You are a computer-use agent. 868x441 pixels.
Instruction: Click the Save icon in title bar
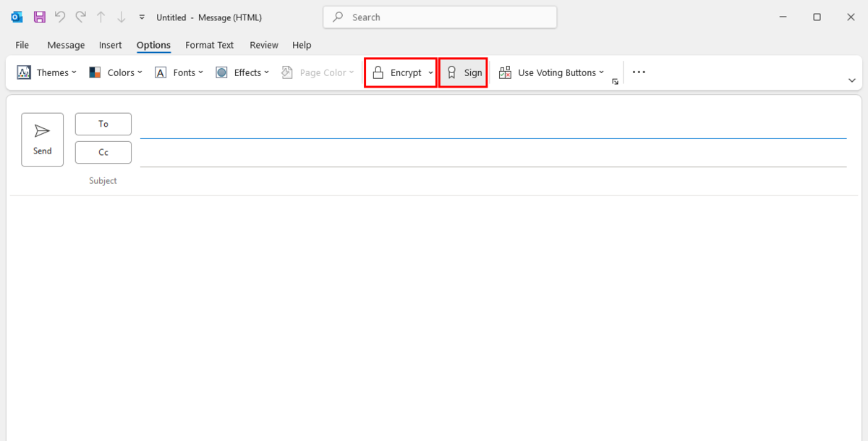tap(40, 17)
